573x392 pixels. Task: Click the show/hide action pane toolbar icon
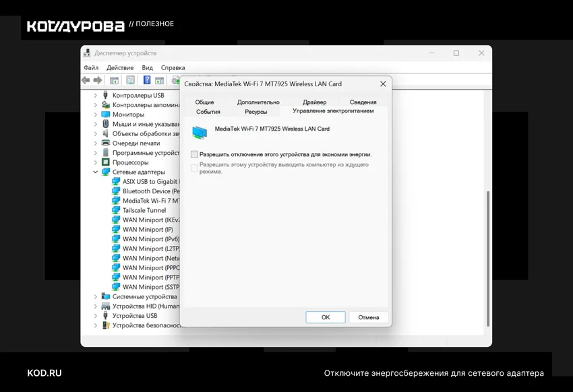tap(159, 80)
